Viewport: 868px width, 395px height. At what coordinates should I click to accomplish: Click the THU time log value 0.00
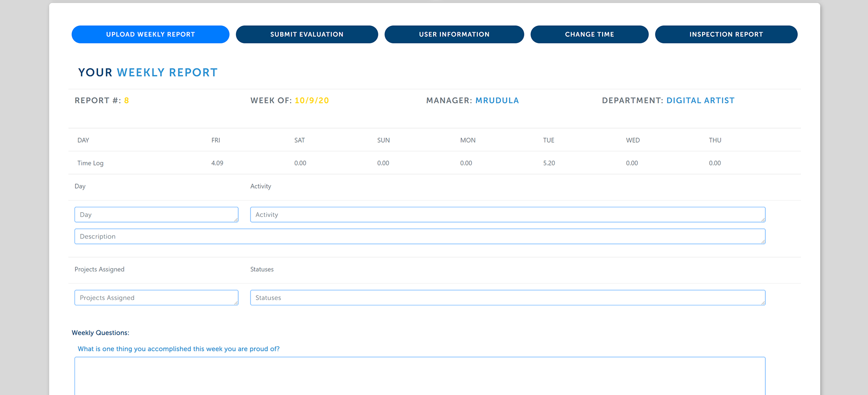point(715,163)
